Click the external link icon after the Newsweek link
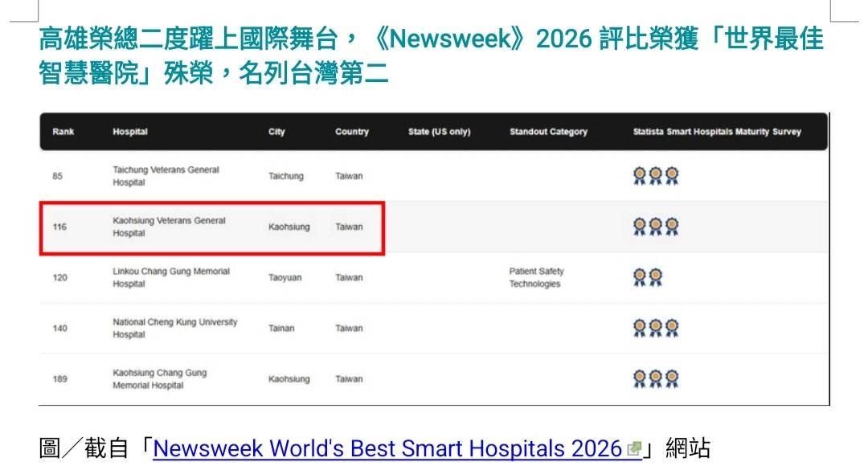This screenshot has width=868, height=466. click(634, 449)
